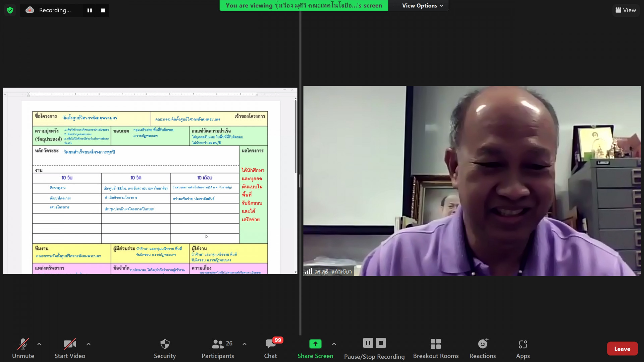This screenshot has width=644, height=362.
Task: Click the ruler in shared document
Action: [150, 94]
